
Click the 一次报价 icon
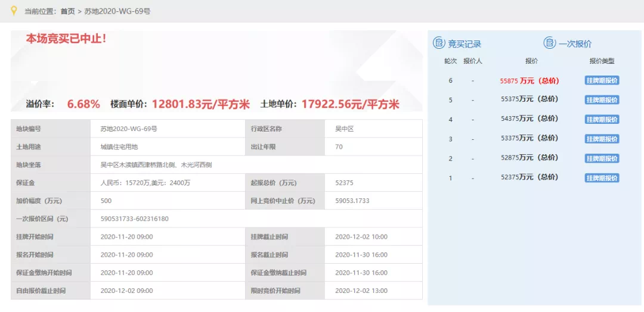[x=550, y=43]
